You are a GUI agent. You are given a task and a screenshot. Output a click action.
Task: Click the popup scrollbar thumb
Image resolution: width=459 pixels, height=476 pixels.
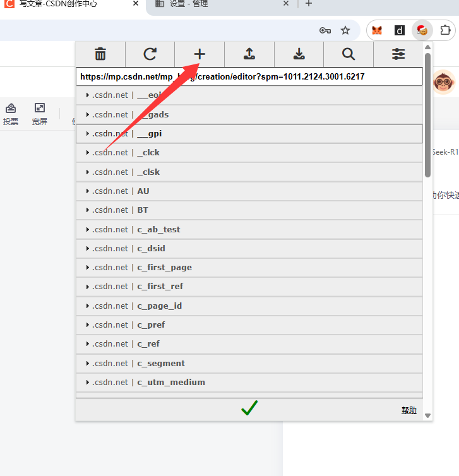(x=427, y=115)
